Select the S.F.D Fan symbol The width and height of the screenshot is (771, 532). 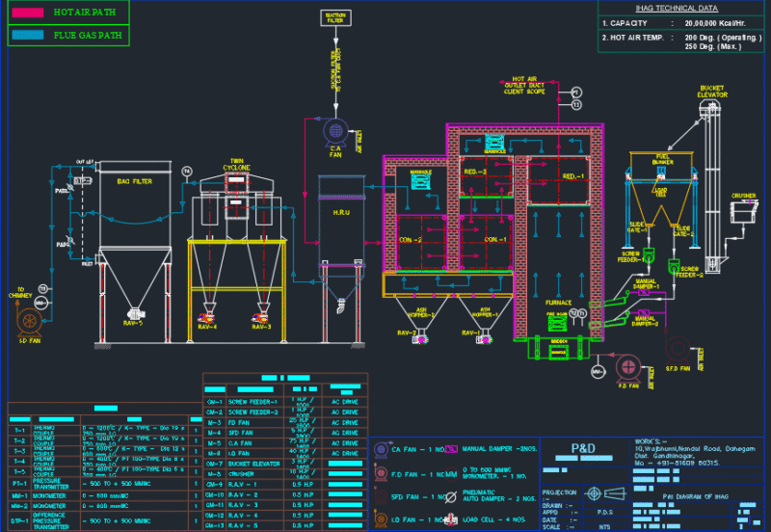pyautogui.click(x=678, y=349)
